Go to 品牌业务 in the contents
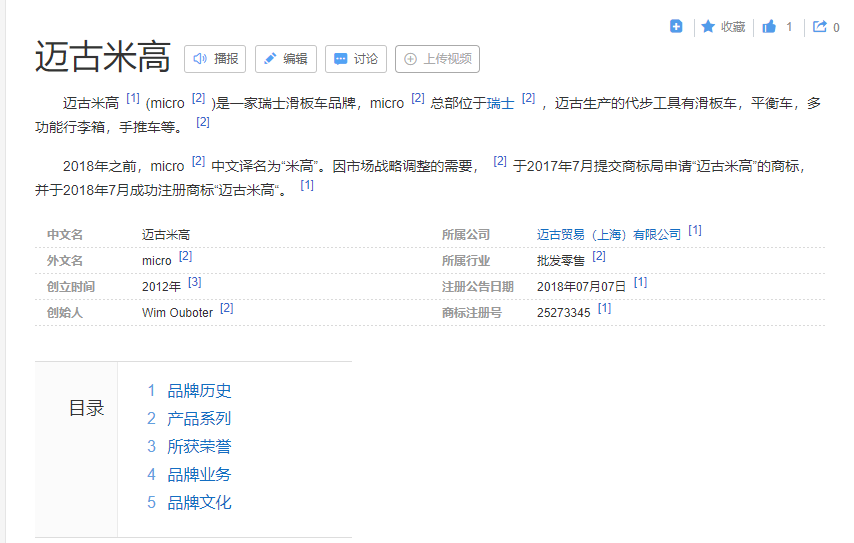Image resolution: width=854 pixels, height=543 pixels. [199, 474]
